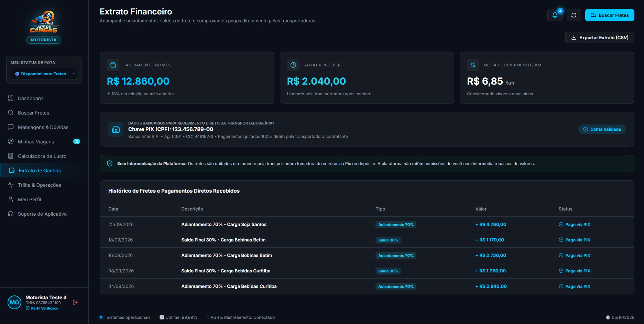
Task: Click the Valor column header
Action: tap(481, 209)
